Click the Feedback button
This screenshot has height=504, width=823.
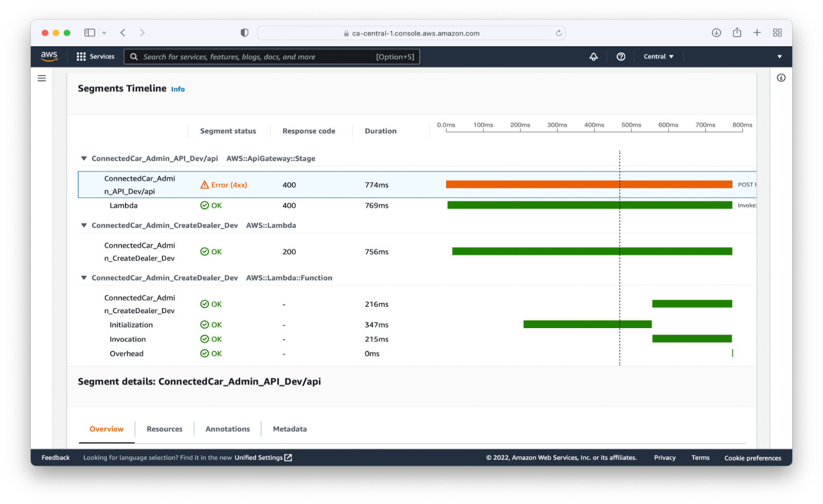pos(56,458)
